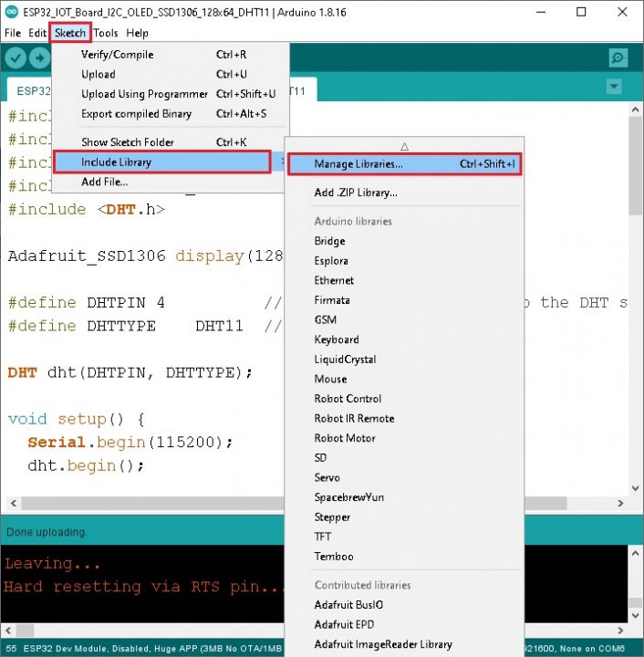Include the LiquidCrystal library

345,360
